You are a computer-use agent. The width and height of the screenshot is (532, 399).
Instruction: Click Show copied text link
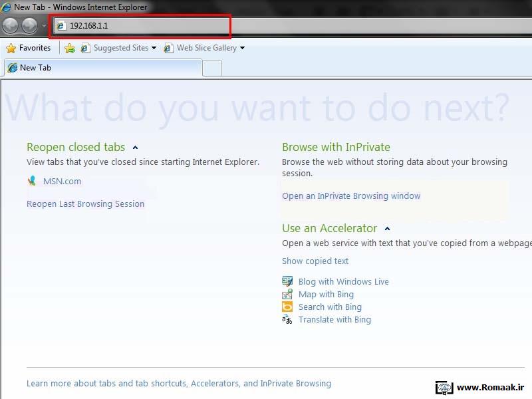tap(315, 261)
